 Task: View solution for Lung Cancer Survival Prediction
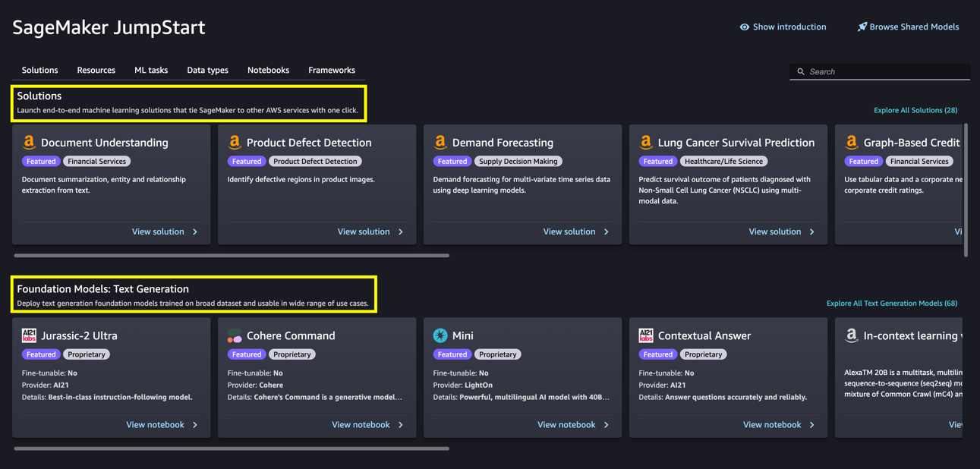point(782,231)
